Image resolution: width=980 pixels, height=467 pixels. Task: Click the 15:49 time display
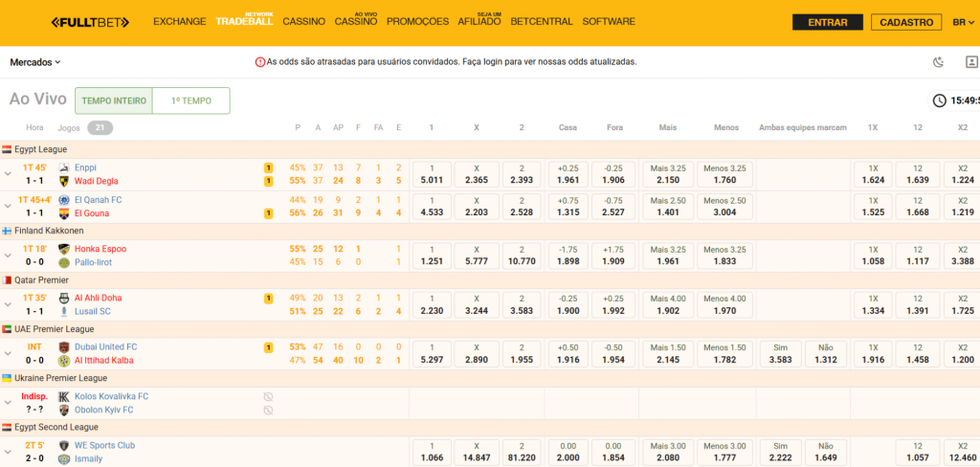click(965, 100)
